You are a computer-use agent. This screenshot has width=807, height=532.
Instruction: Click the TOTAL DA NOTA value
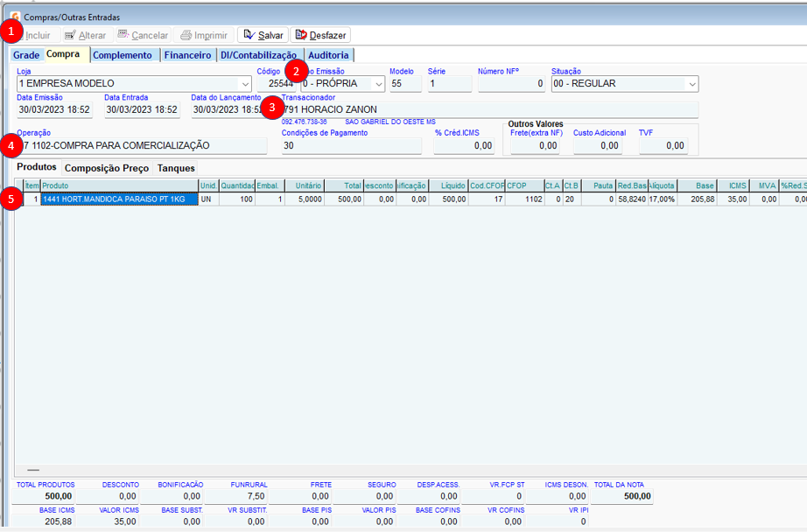[x=622, y=496]
